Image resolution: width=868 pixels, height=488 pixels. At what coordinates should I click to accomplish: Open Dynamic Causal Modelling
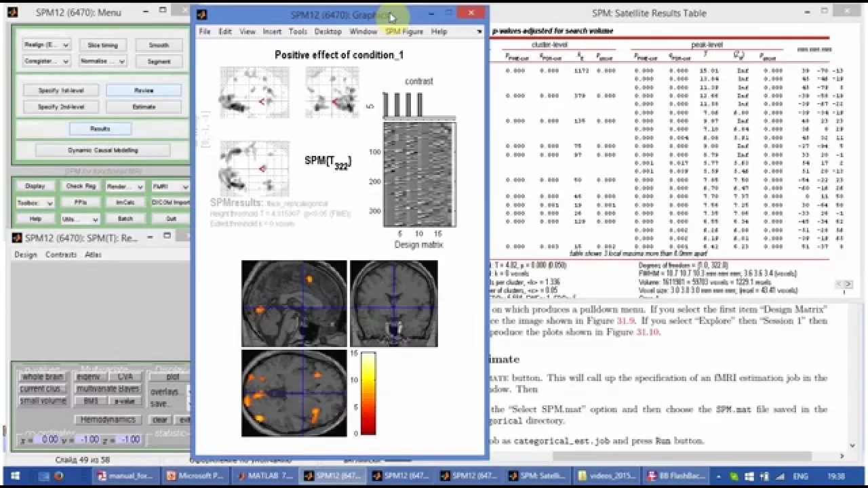(102, 150)
